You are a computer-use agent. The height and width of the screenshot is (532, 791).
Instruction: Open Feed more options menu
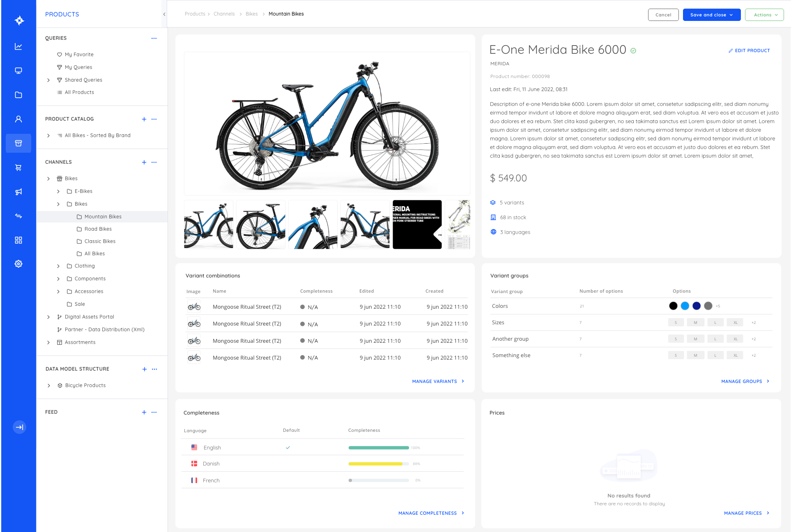(x=154, y=412)
